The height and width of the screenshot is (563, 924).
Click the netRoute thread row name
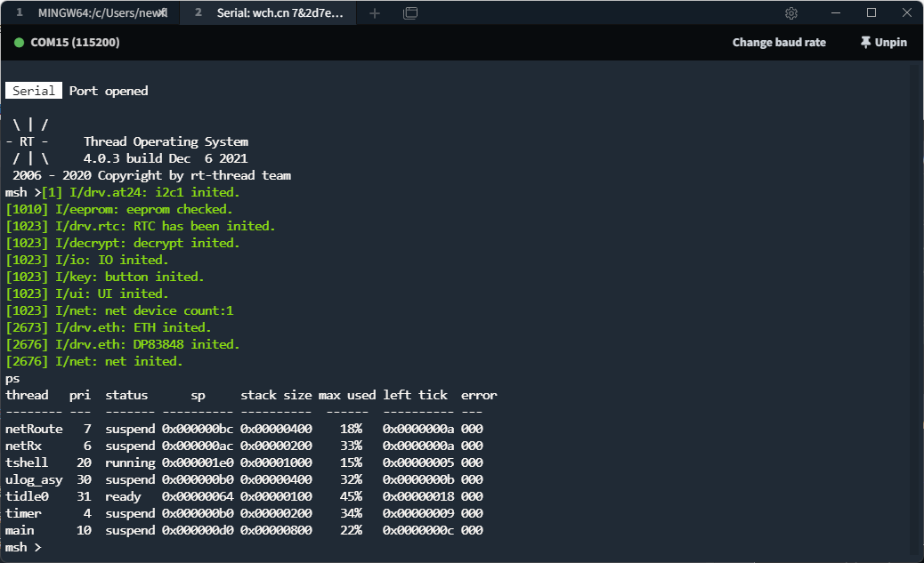(34, 430)
